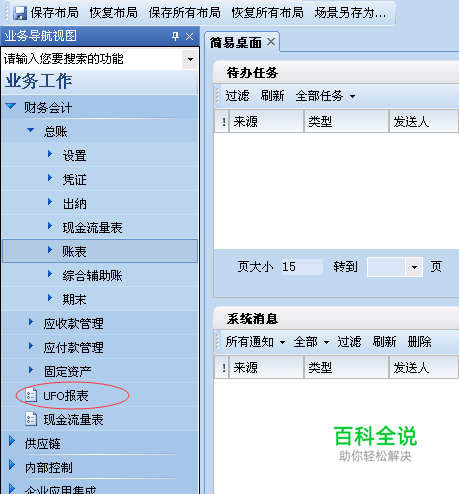459x494 pixels.
Task: Click 恢复布局 in toolbar
Action: (113, 13)
